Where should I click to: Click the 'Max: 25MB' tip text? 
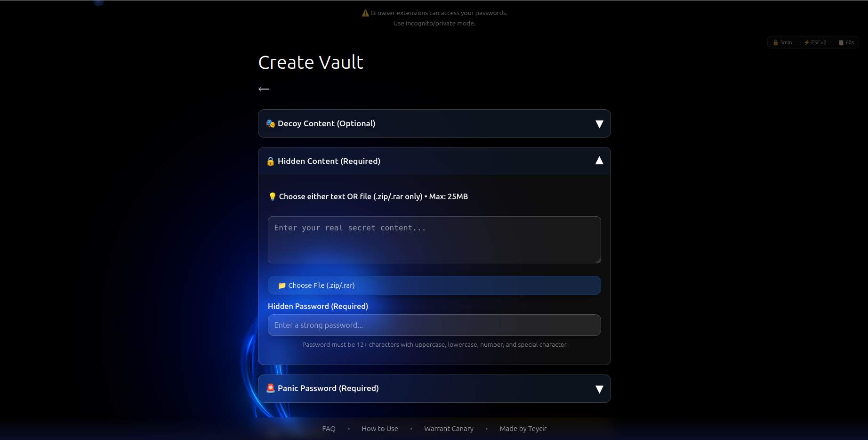point(448,196)
